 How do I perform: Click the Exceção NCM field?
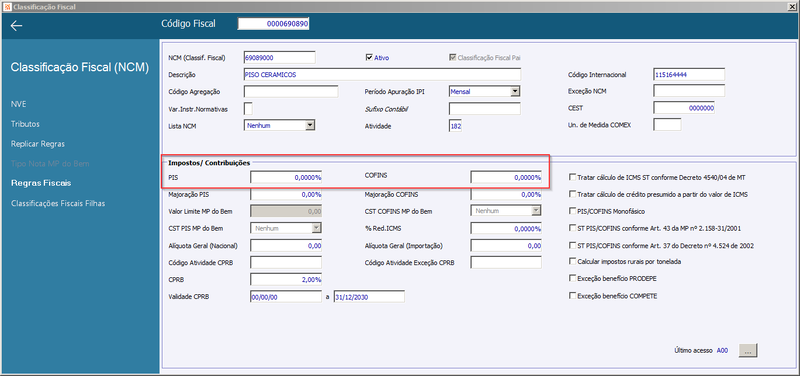tap(689, 91)
